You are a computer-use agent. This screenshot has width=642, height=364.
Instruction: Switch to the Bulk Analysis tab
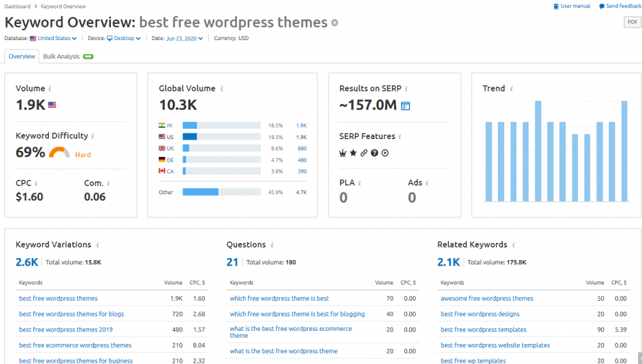(61, 56)
